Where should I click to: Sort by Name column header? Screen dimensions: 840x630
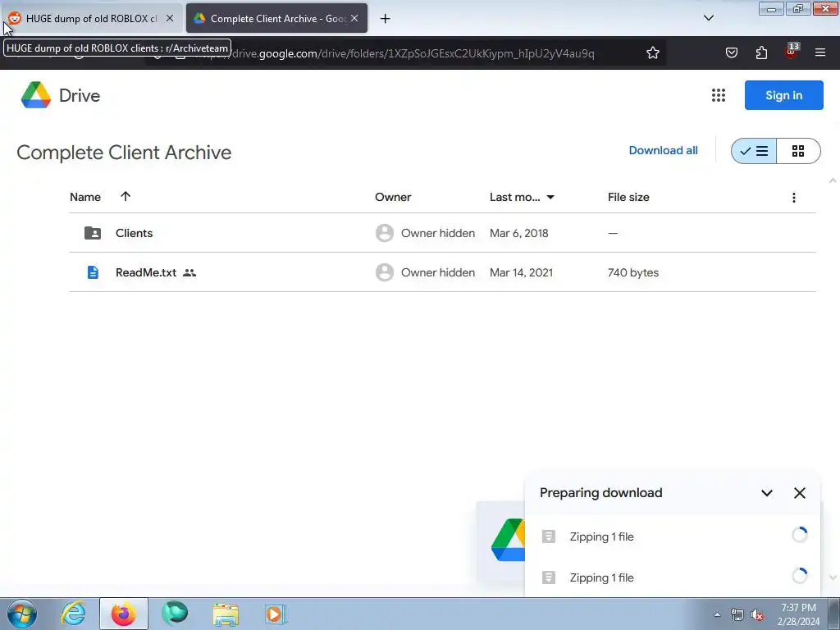tap(85, 197)
